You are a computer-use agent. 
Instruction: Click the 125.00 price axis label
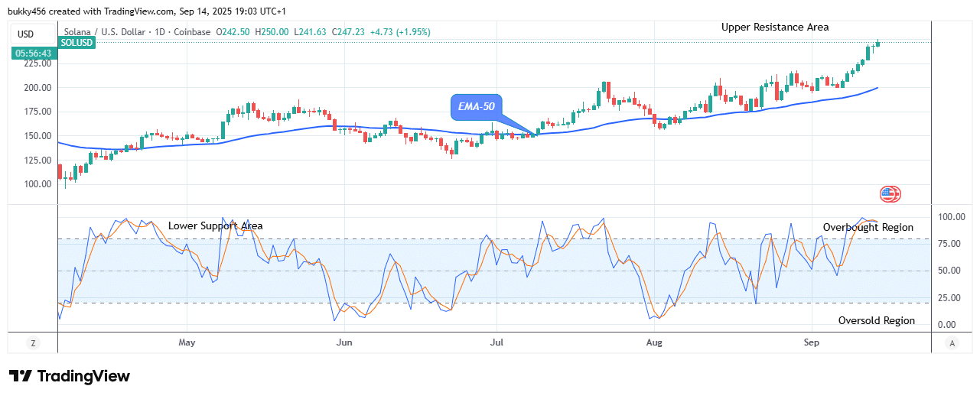(37, 160)
